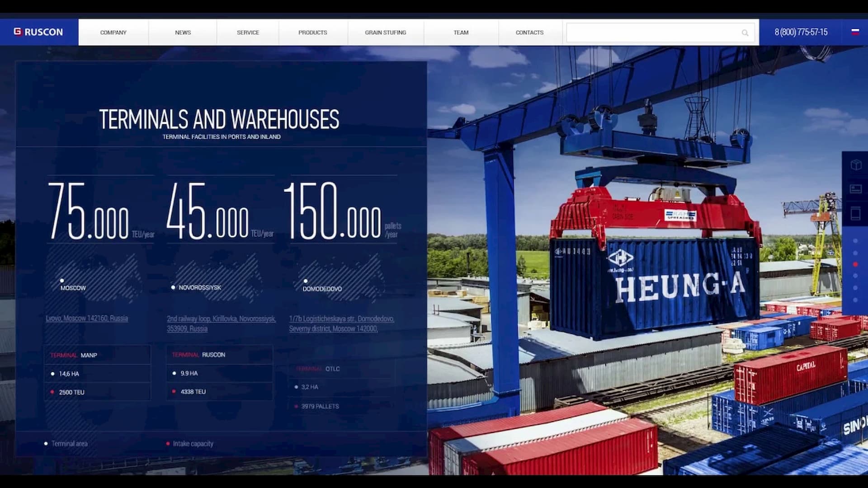Click the tablet icon in right sidebar
868x488 pixels.
tap(856, 213)
